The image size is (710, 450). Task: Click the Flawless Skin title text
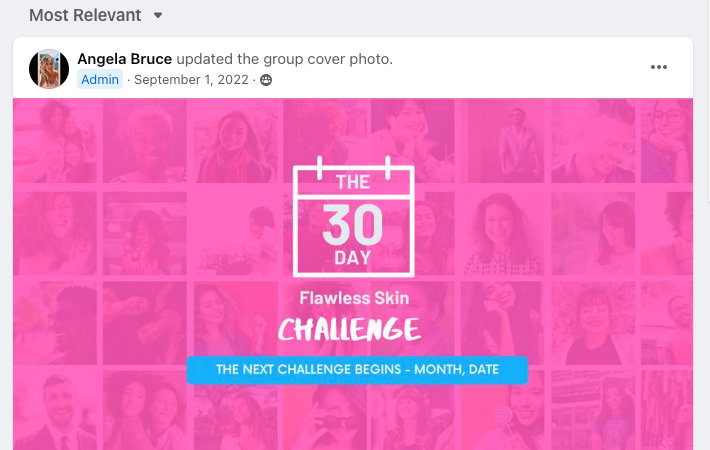354,297
